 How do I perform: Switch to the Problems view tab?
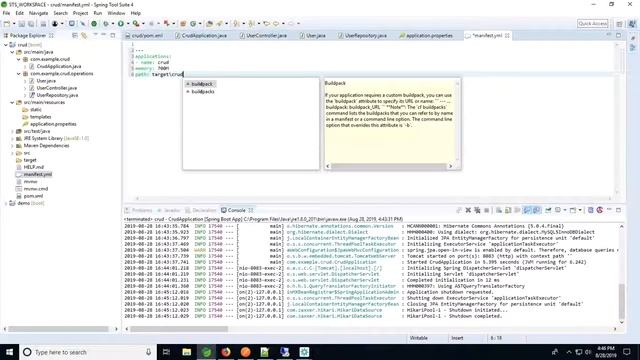tap(139, 211)
